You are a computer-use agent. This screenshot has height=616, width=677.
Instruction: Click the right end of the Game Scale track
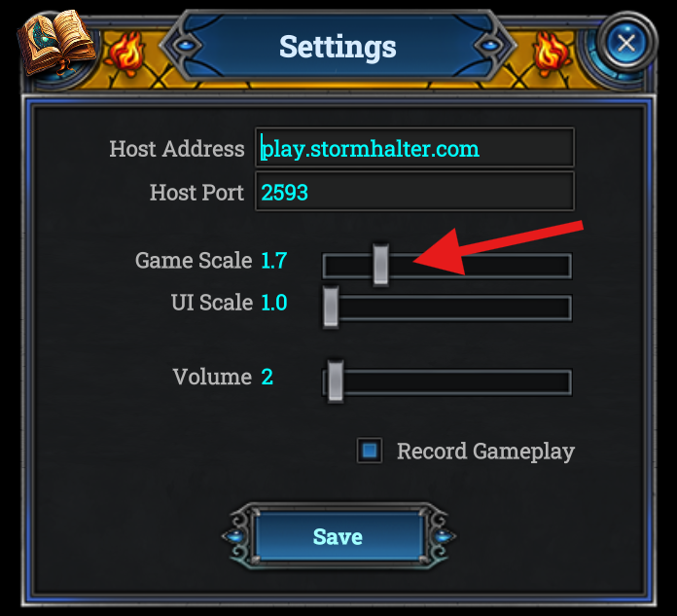tap(563, 266)
